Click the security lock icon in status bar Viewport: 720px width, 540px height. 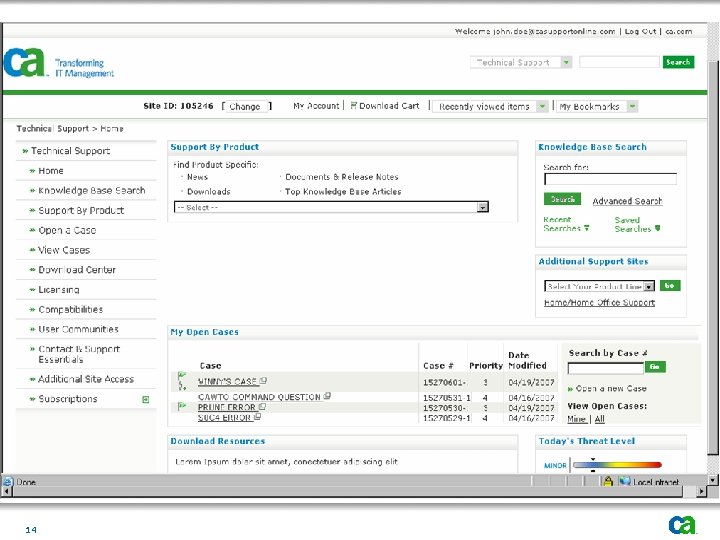click(x=608, y=481)
